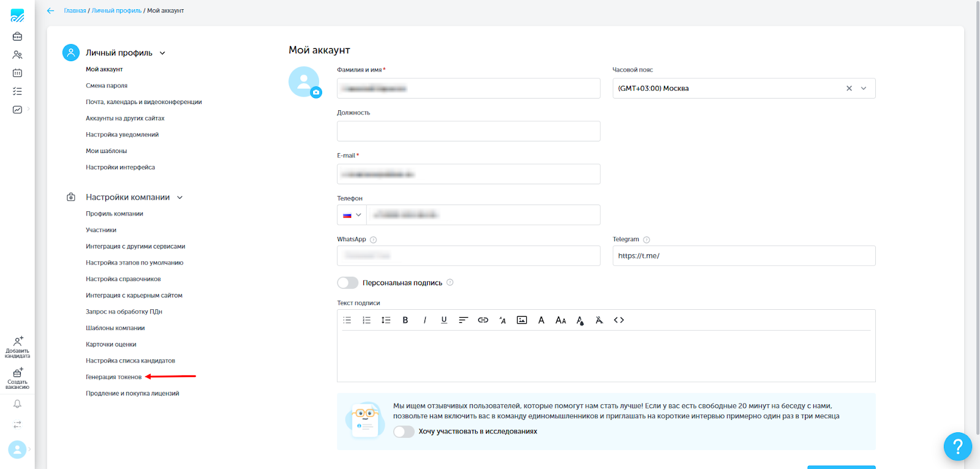The width and height of the screenshot is (980, 469).
Task: Go to Смена пароля settings
Action: pyautogui.click(x=107, y=86)
